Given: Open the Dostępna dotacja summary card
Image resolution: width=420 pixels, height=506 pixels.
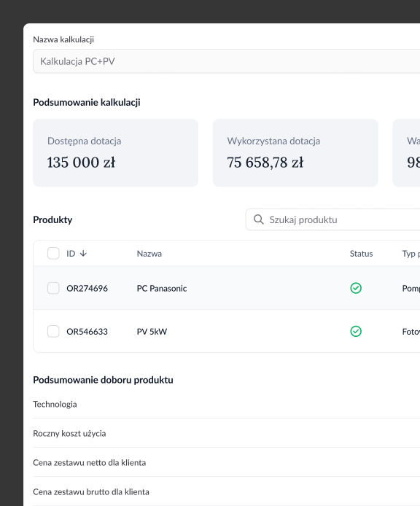Looking at the screenshot, I should (x=115, y=152).
